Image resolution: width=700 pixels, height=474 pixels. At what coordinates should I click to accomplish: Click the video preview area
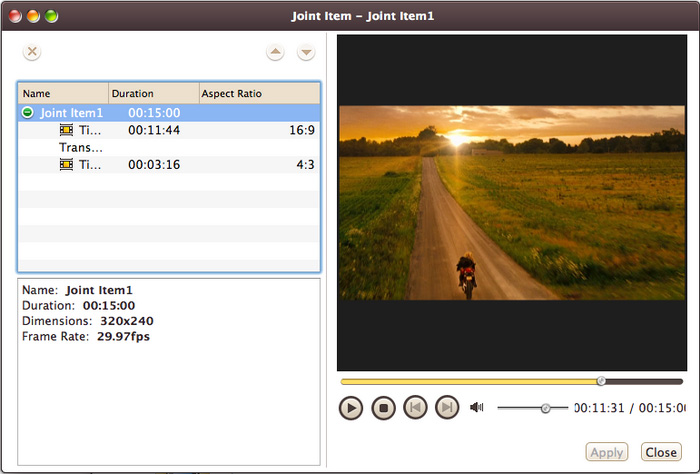(x=510, y=203)
